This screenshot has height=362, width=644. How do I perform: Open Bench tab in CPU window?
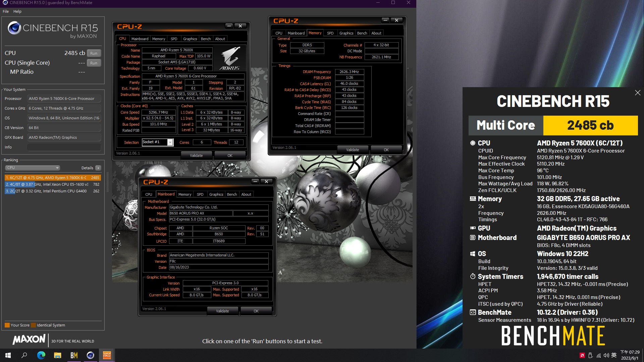click(206, 39)
